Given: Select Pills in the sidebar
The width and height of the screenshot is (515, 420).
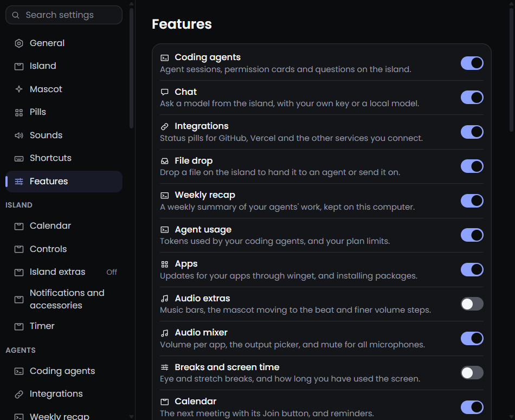Looking at the screenshot, I should pos(64,112).
